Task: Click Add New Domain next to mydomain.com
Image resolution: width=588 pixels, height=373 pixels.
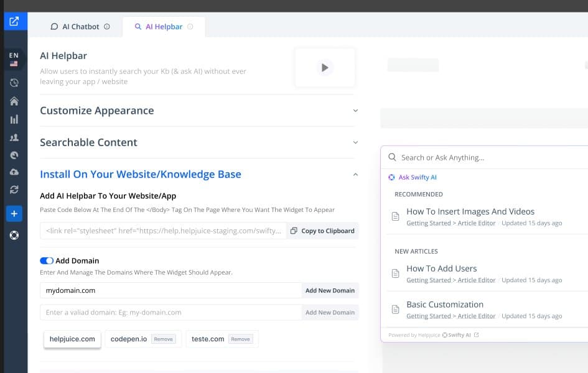Action: click(330, 290)
